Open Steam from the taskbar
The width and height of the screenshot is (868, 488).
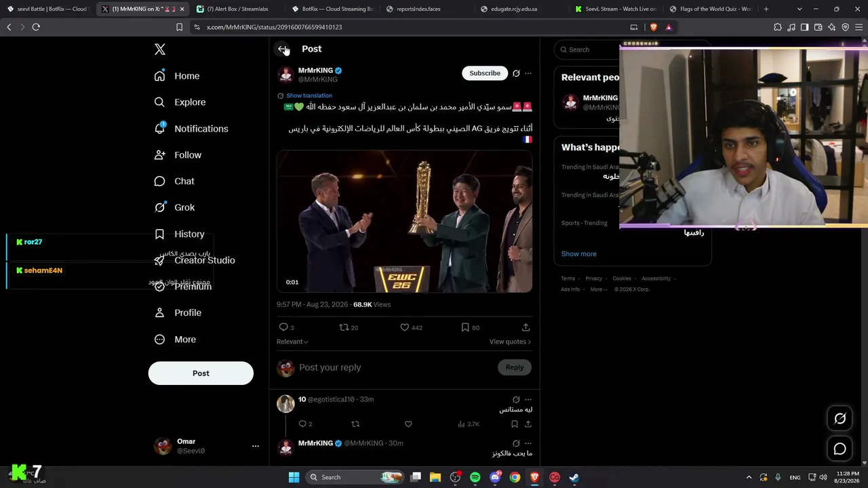coord(574,477)
